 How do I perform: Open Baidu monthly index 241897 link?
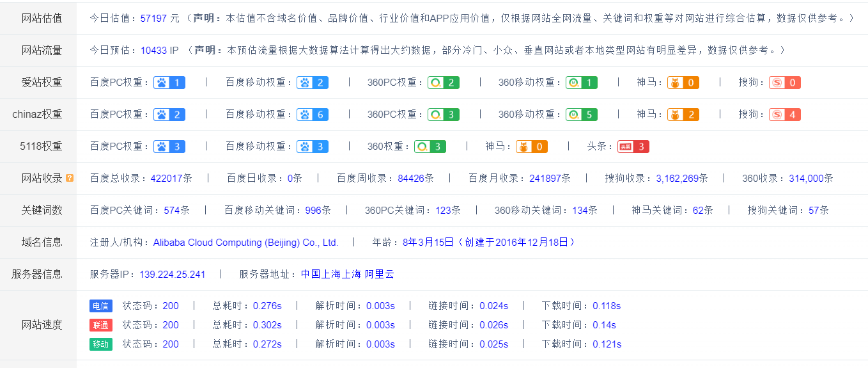(x=545, y=179)
